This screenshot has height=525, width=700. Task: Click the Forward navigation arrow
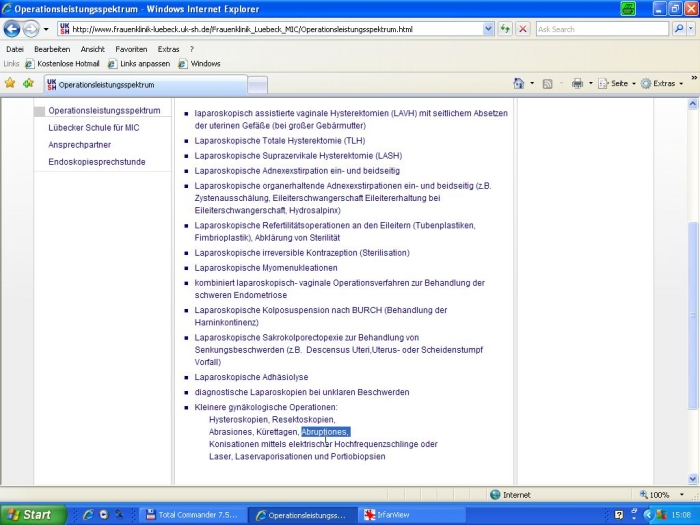pyautogui.click(x=31, y=29)
